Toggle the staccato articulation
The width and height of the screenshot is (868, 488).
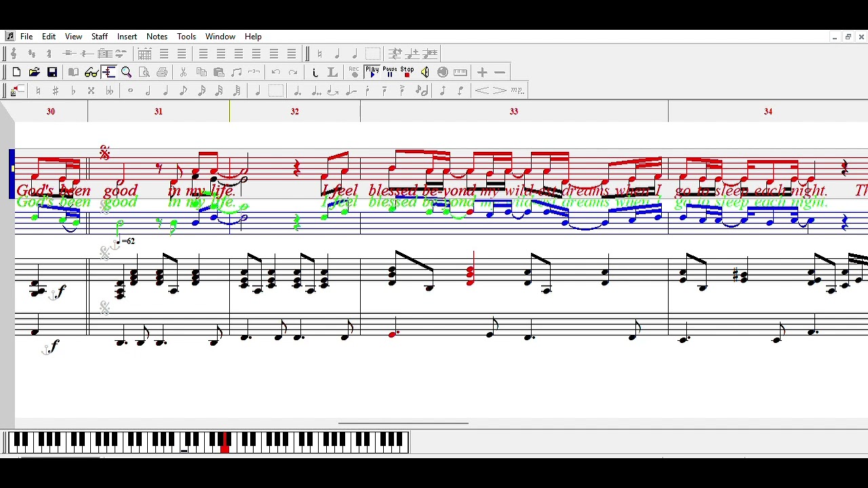click(x=368, y=91)
